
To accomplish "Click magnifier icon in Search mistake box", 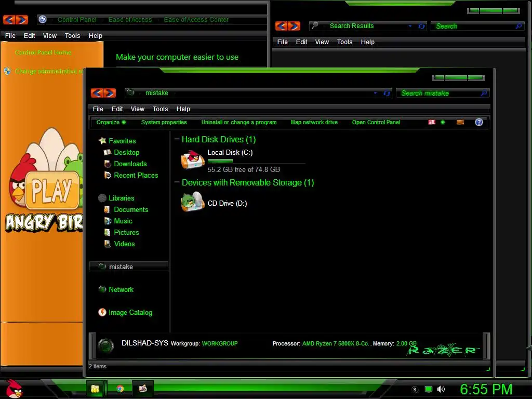I will point(484,93).
